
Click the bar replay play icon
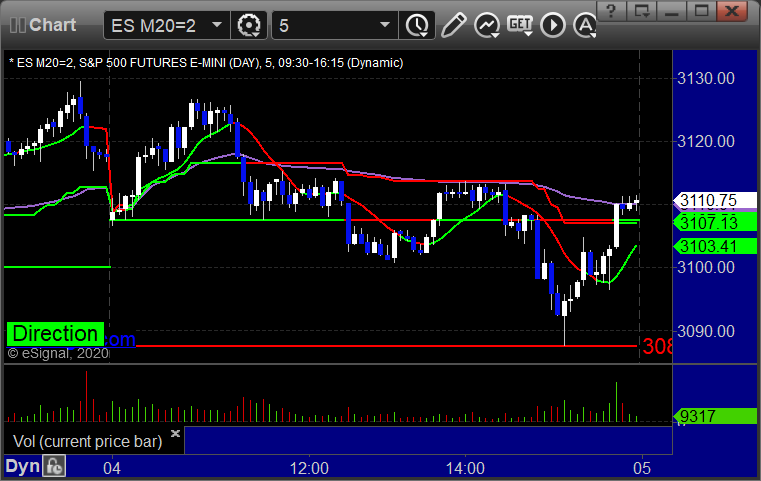[x=553, y=25]
